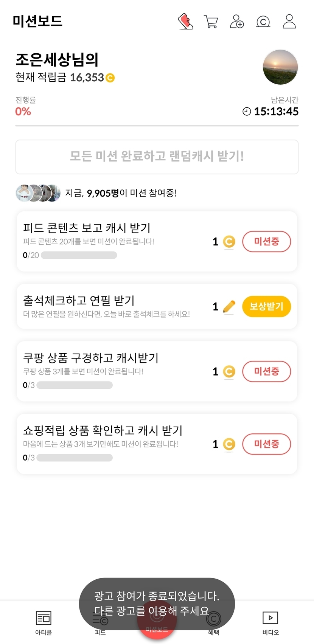Open the red shoe icon in header
The image size is (314, 644).
185,22
